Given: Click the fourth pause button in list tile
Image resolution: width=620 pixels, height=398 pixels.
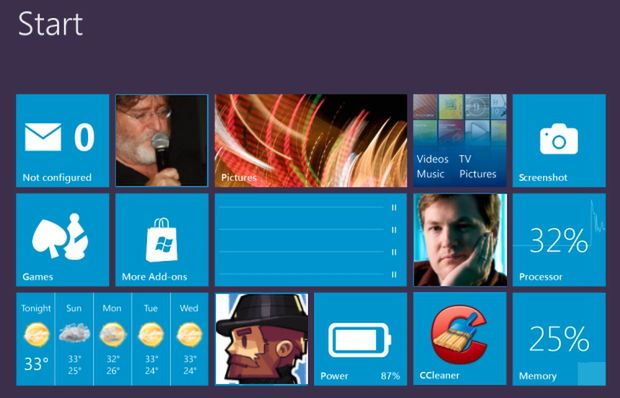Looking at the screenshot, I should [x=394, y=274].
